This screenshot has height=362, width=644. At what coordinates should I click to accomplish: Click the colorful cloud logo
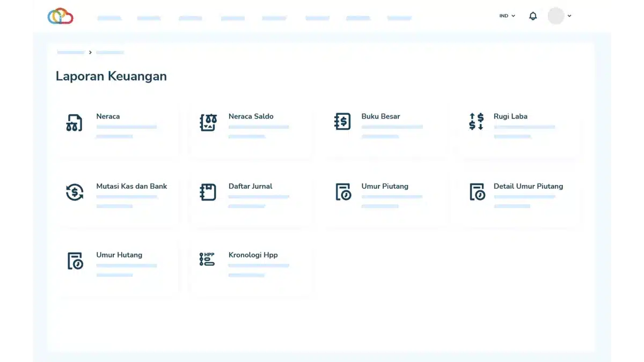(x=60, y=16)
